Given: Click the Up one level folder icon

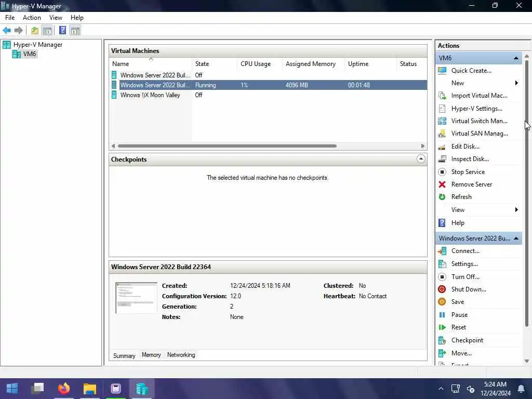Looking at the screenshot, I should (35, 31).
